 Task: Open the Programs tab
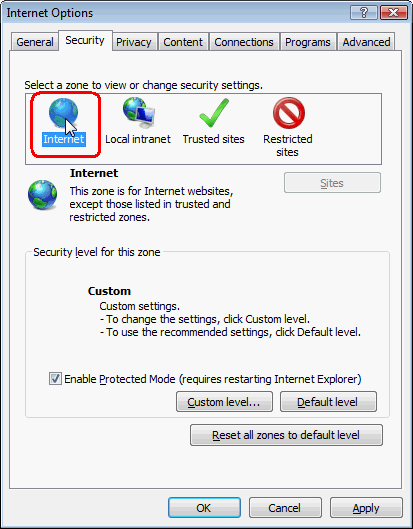[x=308, y=42]
